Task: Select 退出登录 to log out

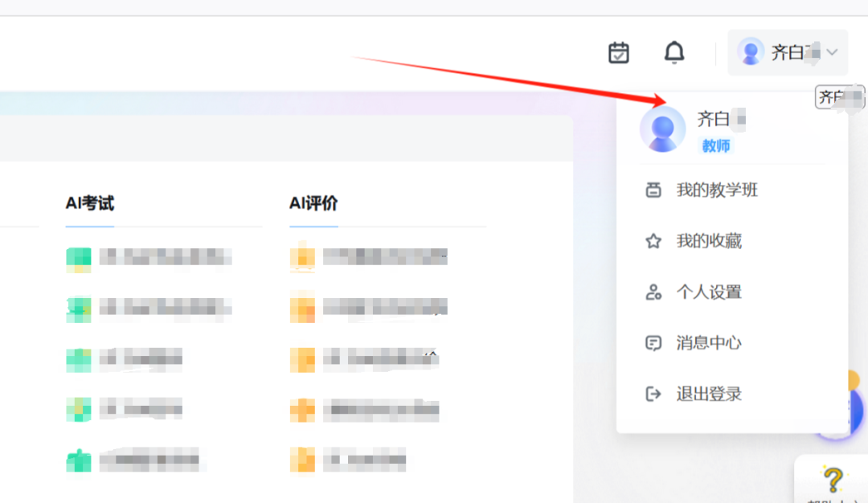Action: pyautogui.click(x=732, y=394)
